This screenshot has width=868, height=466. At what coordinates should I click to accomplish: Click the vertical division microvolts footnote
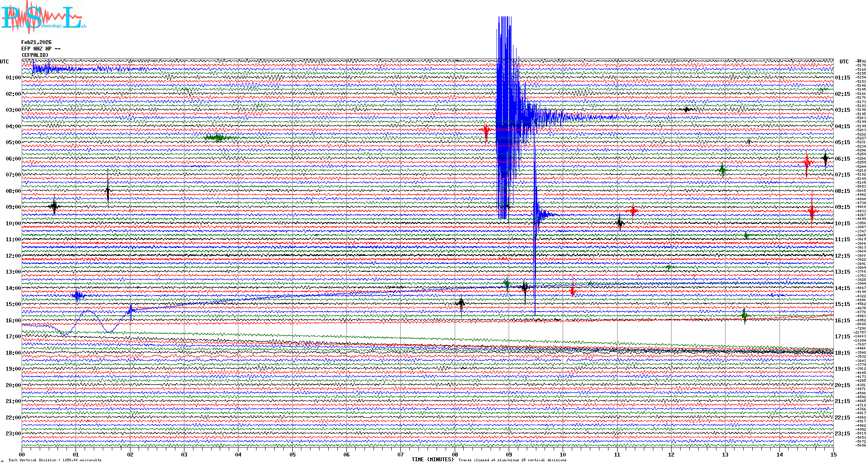[55, 460]
